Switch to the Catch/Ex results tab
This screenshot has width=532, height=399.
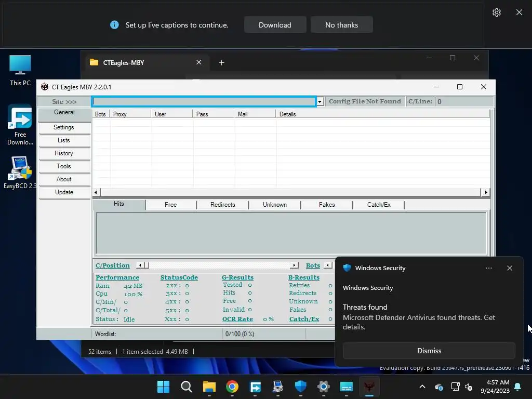[379, 205]
